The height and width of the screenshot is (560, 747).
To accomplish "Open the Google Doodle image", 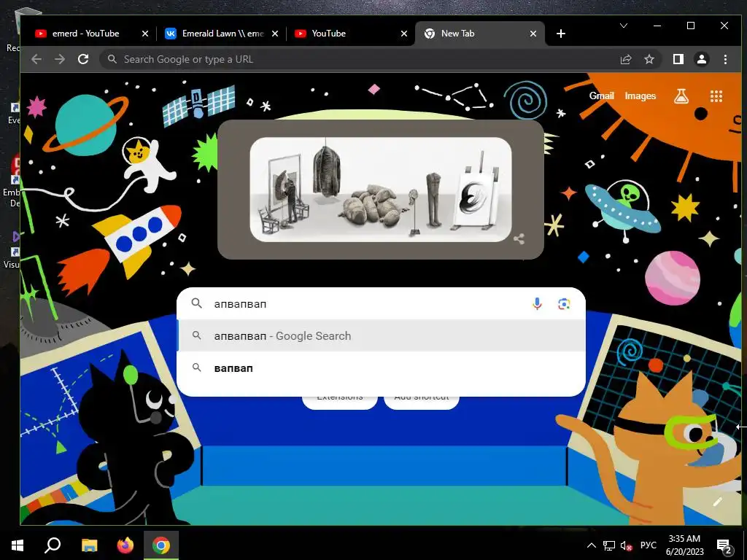I will point(381,189).
